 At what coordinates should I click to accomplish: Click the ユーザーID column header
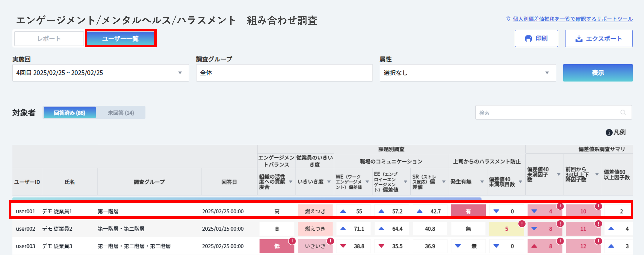(x=27, y=182)
